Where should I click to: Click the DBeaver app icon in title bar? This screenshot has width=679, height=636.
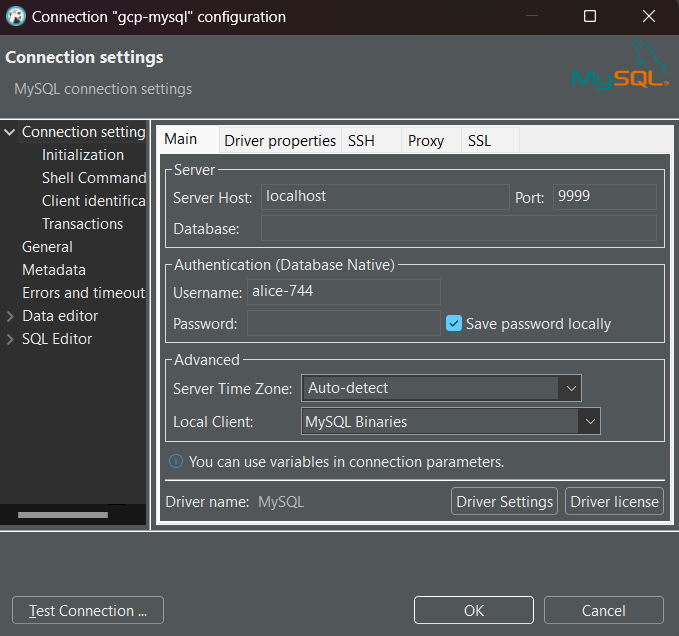click(16, 17)
